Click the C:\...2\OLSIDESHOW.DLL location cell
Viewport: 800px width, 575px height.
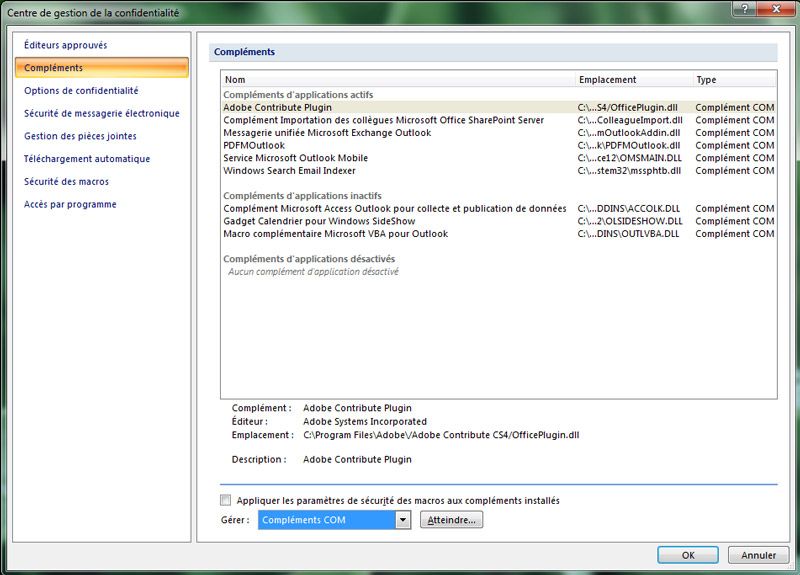[x=630, y=221]
